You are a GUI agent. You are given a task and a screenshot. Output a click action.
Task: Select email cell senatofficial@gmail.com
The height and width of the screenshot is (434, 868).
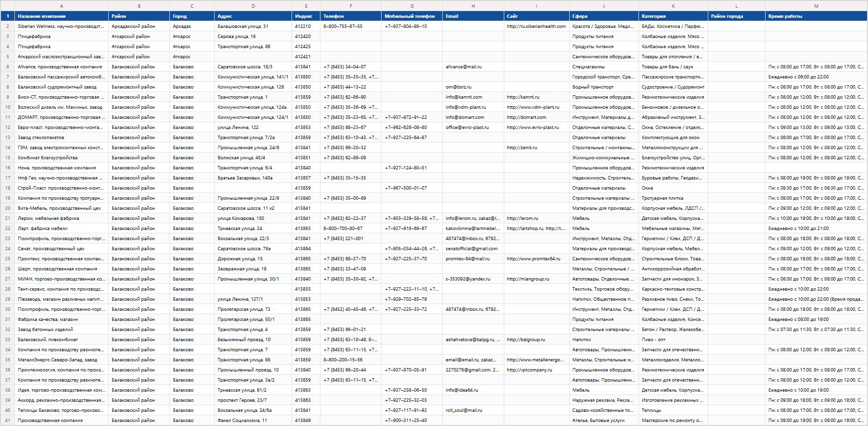click(x=473, y=249)
